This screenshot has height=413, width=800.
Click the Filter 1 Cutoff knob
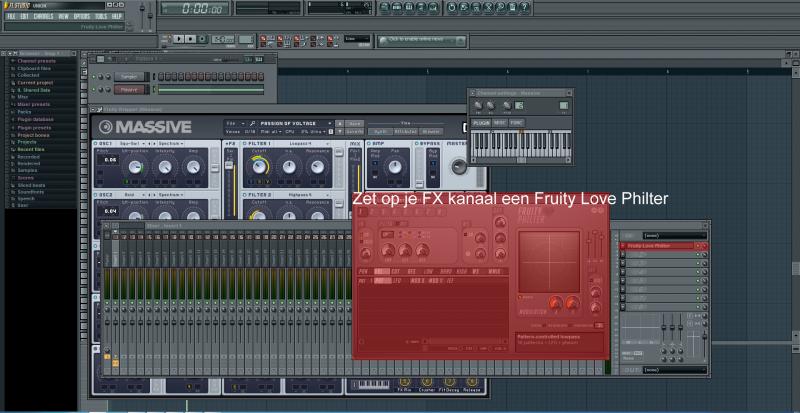(259, 166)
